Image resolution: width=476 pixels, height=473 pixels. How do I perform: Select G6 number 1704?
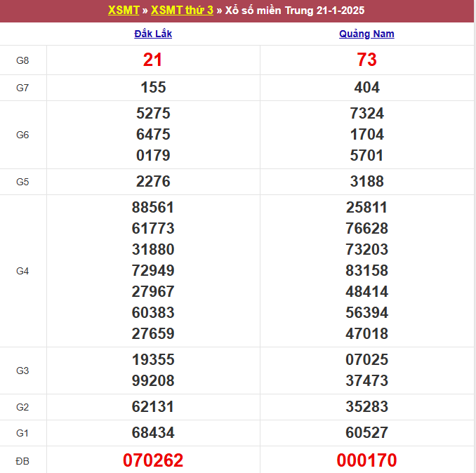click(x=366, y=135)
